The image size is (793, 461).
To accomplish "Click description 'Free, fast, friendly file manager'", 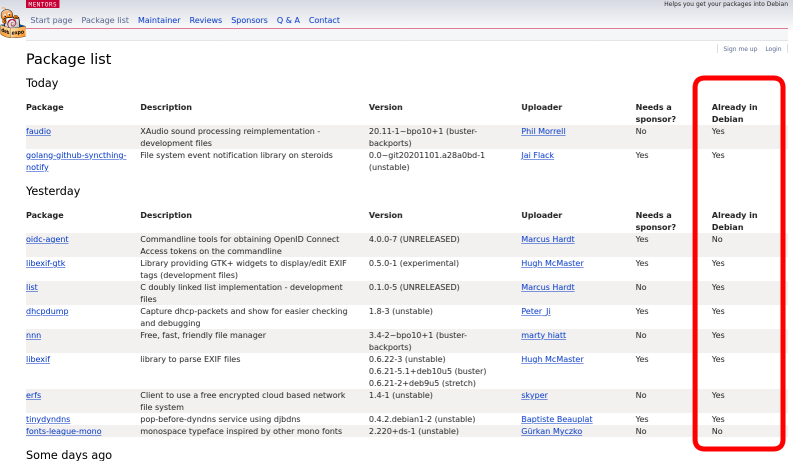I will (203, 335).
